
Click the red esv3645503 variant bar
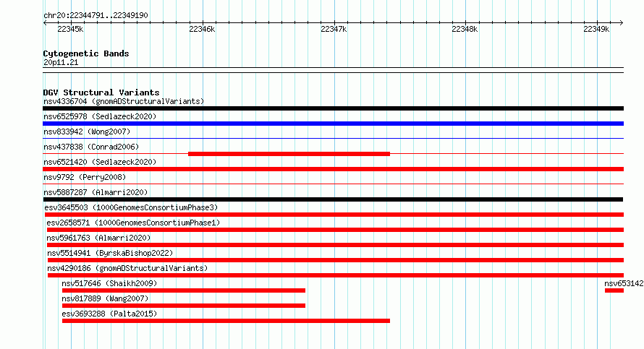[x=334, y=215]
